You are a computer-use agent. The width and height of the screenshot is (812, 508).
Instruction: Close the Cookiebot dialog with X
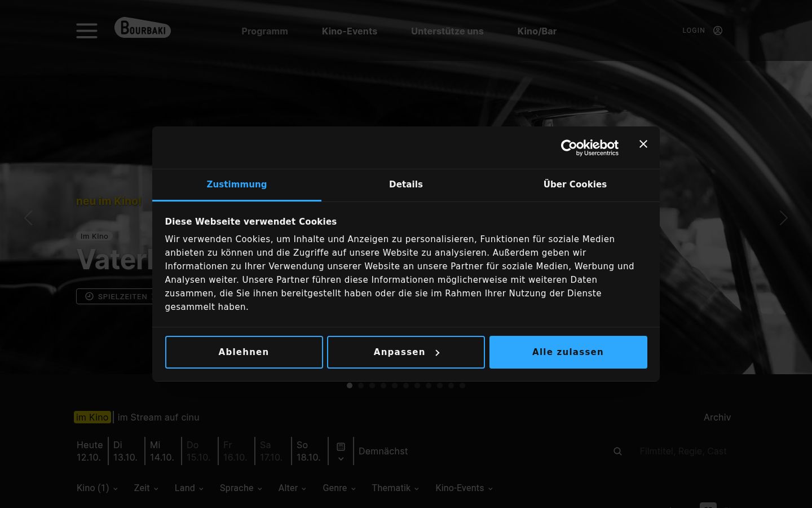click(643, 144)
